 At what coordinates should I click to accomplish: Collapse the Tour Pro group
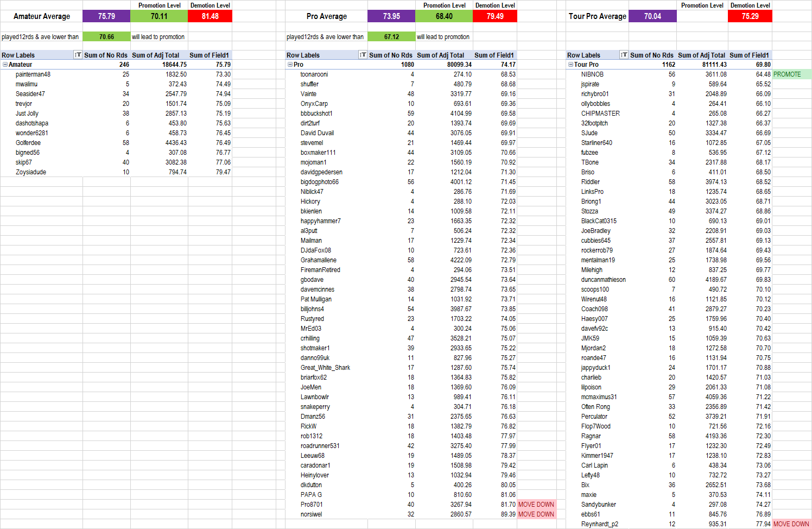pyautogui.click(x=570, y=65)
